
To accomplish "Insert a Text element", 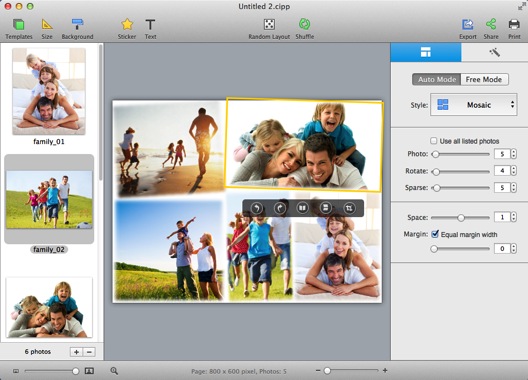I will pos(150,29).
